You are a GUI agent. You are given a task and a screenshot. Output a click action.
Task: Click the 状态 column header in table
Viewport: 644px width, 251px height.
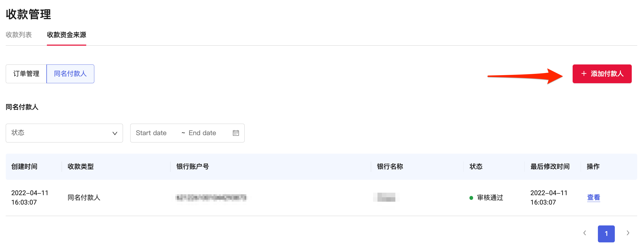click(476, 166)
